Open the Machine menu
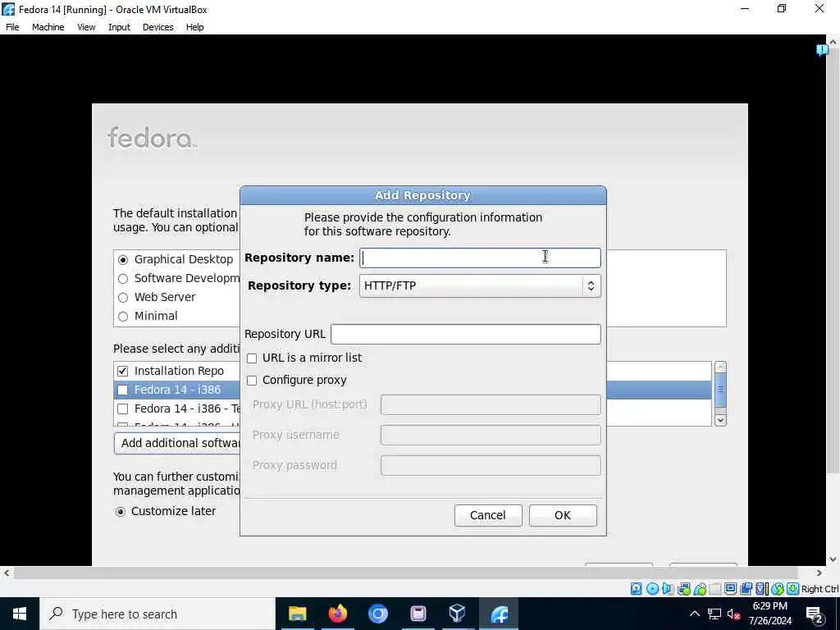 coord(48,27)
